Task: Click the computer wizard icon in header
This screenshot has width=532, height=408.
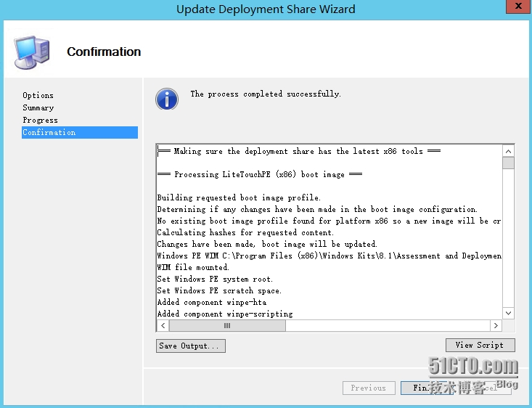Action: tap(32, 52)
